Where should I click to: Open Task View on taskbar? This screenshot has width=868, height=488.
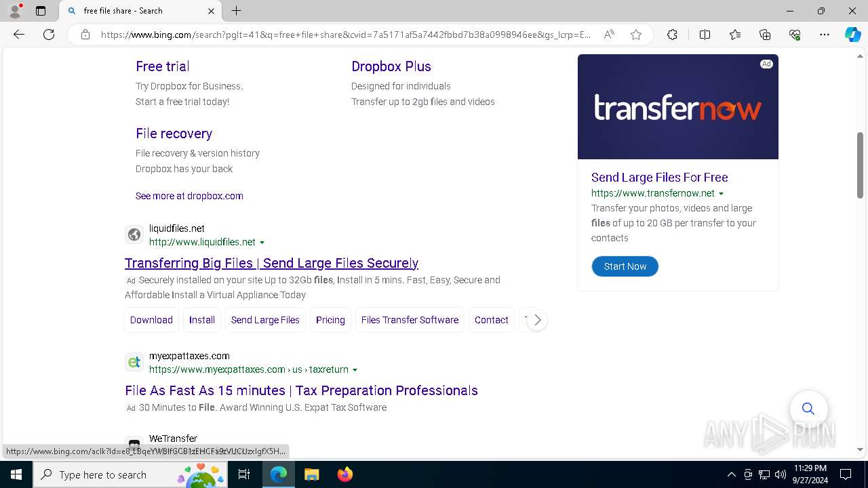(x=244, y=474)
